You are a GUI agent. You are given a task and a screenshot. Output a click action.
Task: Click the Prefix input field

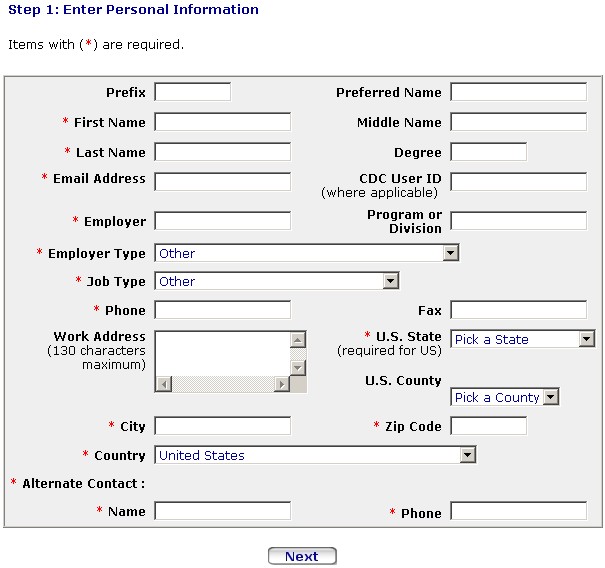193,92
